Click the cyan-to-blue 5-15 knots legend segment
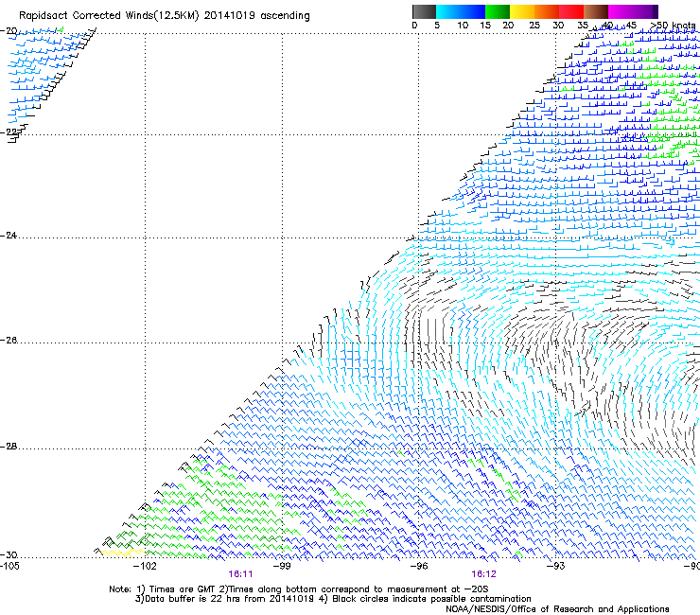The image size is (700, 615). click(x=461, y=11)
